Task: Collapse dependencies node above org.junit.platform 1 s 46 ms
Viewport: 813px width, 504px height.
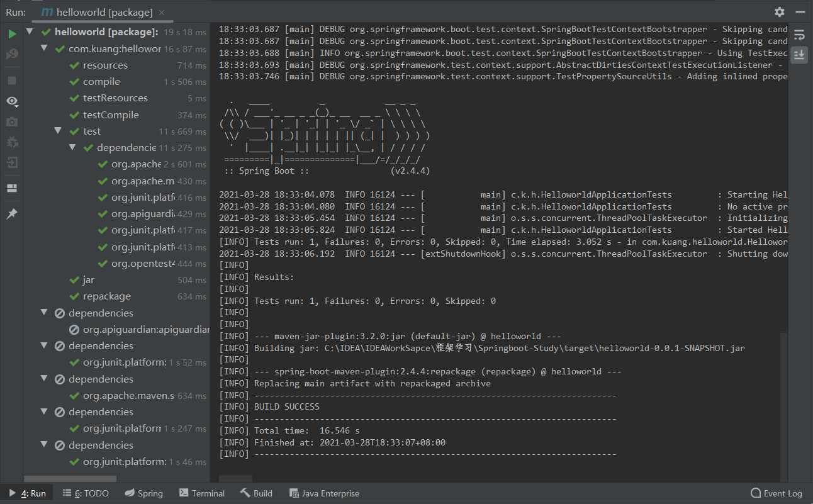Action: 44,445
